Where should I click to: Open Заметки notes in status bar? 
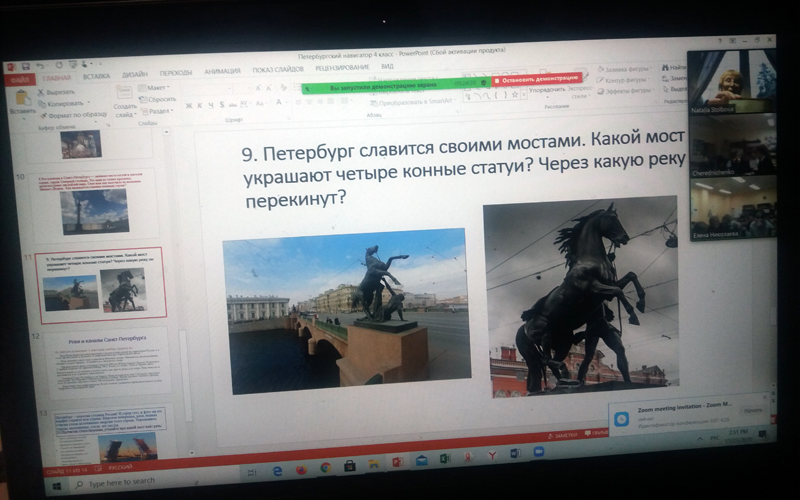point(562,435)
